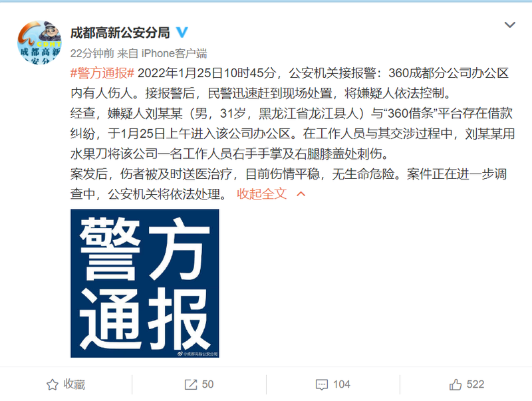Click the Weibo watermark on image
532x401 pixels.
pos(198,354)
